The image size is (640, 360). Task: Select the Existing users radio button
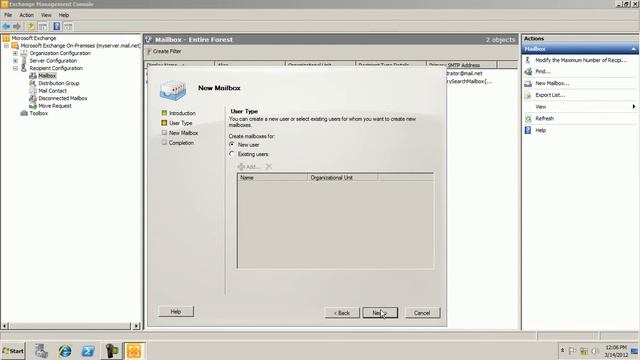232,154
